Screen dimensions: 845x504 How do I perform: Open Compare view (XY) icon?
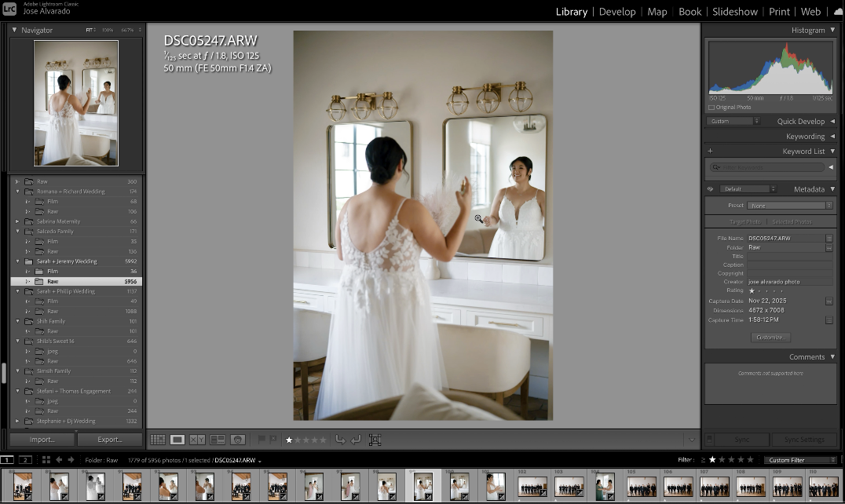(197, 440)
